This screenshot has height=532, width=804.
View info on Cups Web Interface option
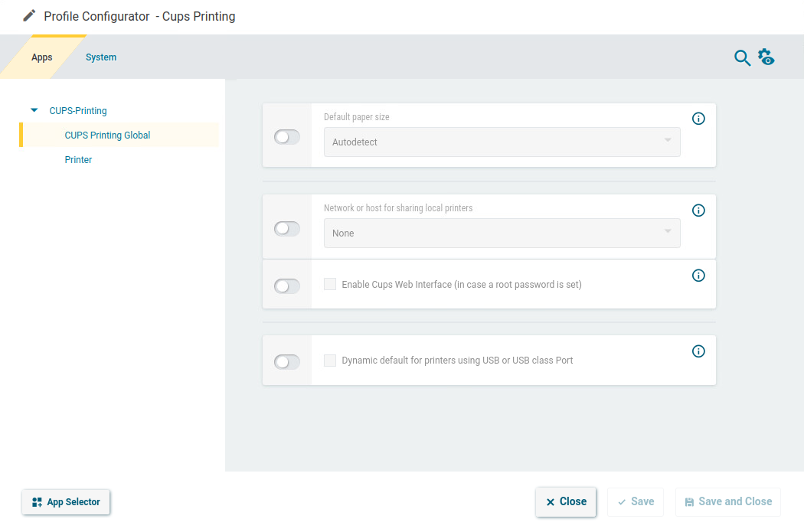pos(698,275)
